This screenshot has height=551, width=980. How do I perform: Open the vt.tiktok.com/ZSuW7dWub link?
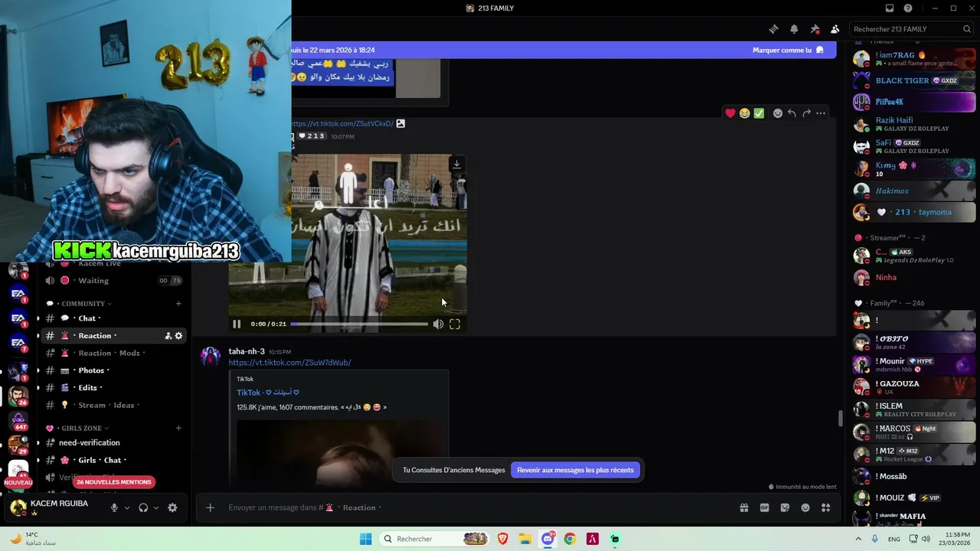point(289,363)
